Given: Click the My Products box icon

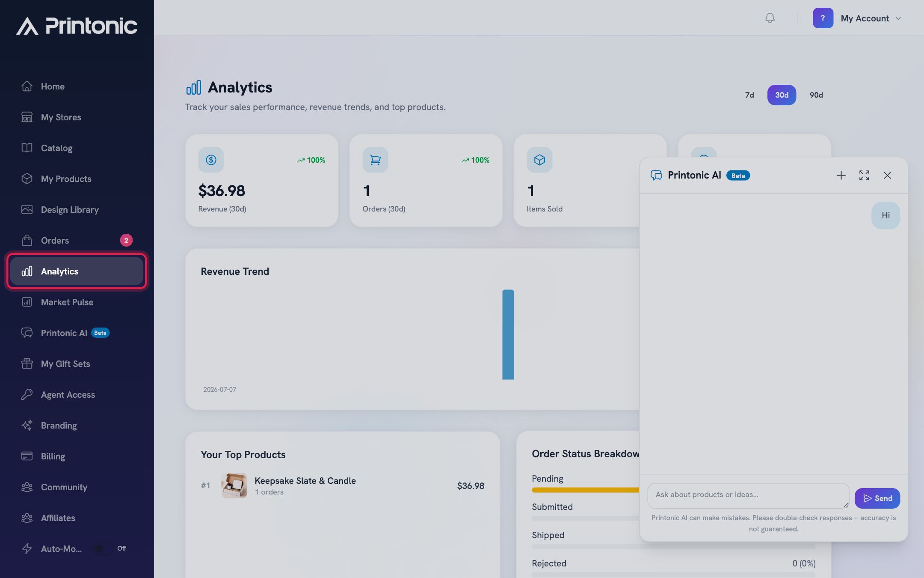Looking at the screenshot, I should (27, 179).
